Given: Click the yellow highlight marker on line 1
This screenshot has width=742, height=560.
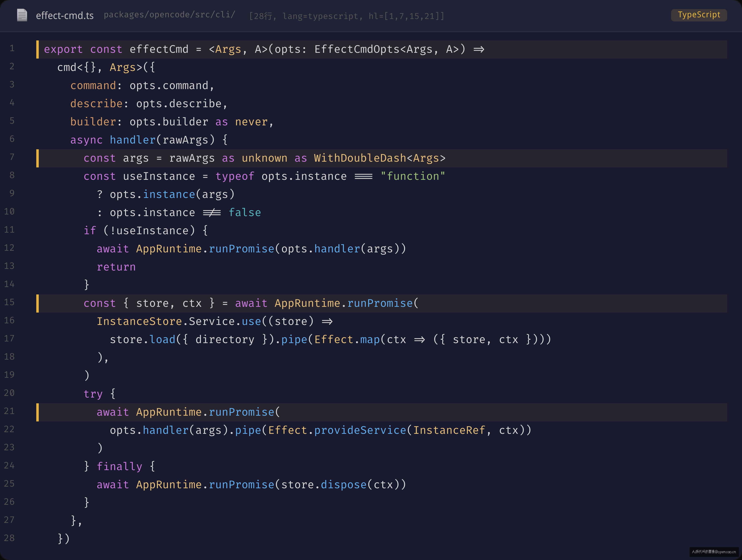Looking at the screenshot, I should [38, 49].
